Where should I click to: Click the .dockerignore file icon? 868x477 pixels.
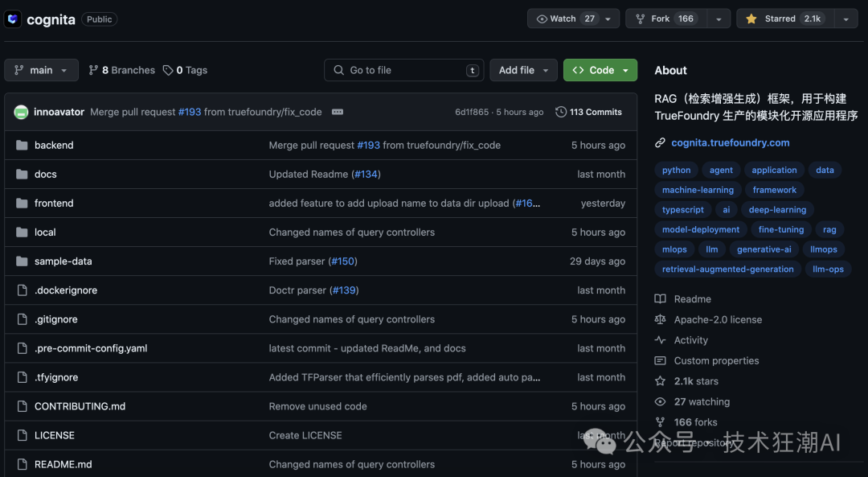23,290
